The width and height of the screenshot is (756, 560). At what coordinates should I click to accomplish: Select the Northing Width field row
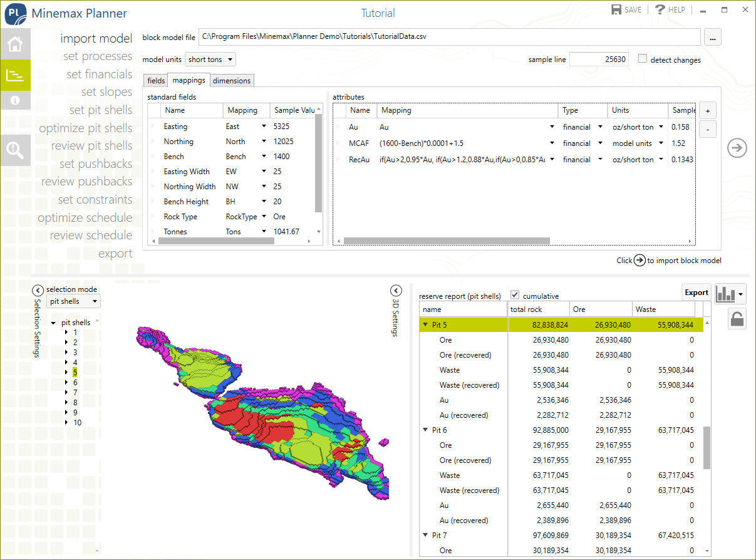(x=232, y=187)
